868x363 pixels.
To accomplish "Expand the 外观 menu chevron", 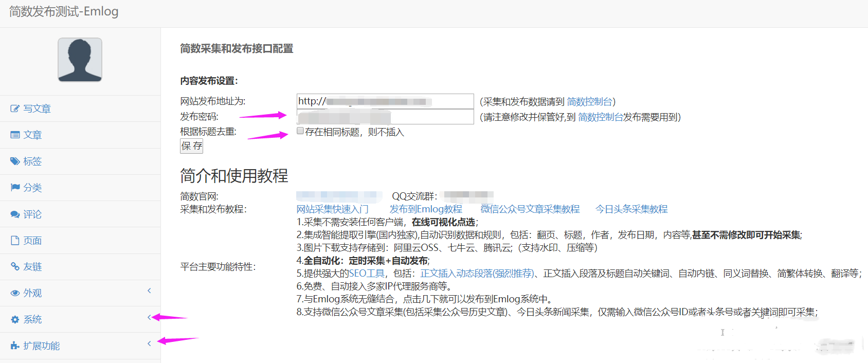I will (x=149, y=291).
